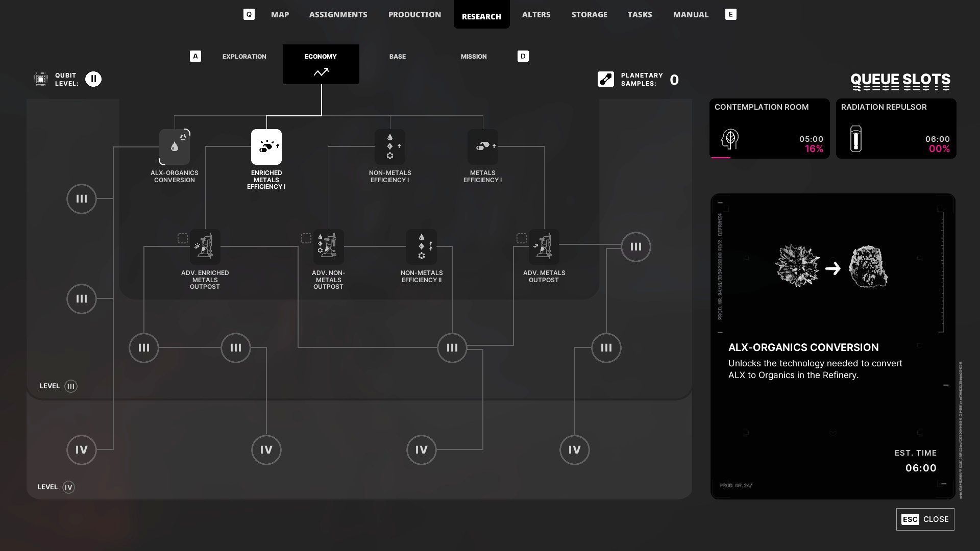Click the Contemplation Room queue slot
The width and height of the screenshot is (980, 551).
pyautogui.click(x=769, y=129)
